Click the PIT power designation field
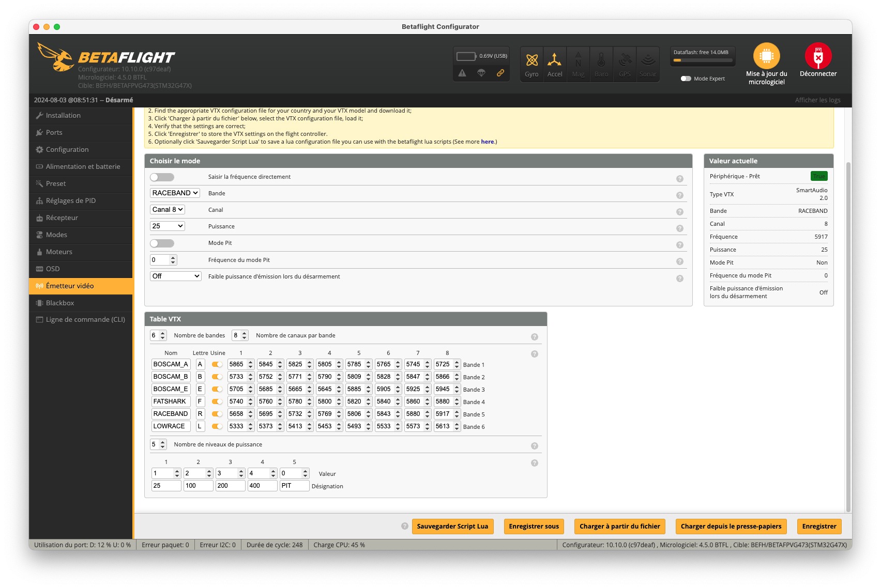This screenshot has height=588, width=881. click(x=294, y=486)
